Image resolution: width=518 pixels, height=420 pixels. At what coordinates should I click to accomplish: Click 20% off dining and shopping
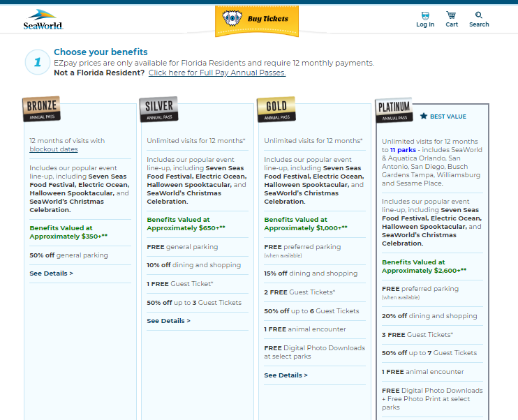pos(429,316)
